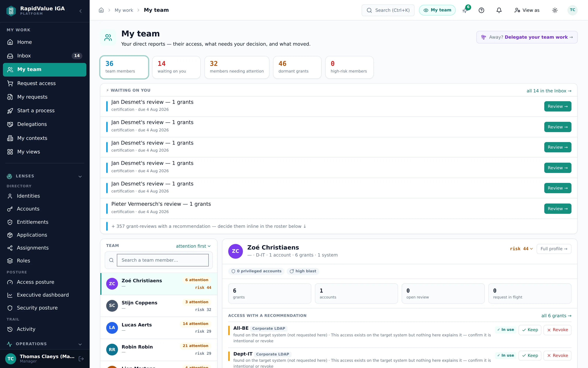Click the Entitlements shield icon
Screen dimensions: 588x368
pyautogui.click(x=10, y=222)
